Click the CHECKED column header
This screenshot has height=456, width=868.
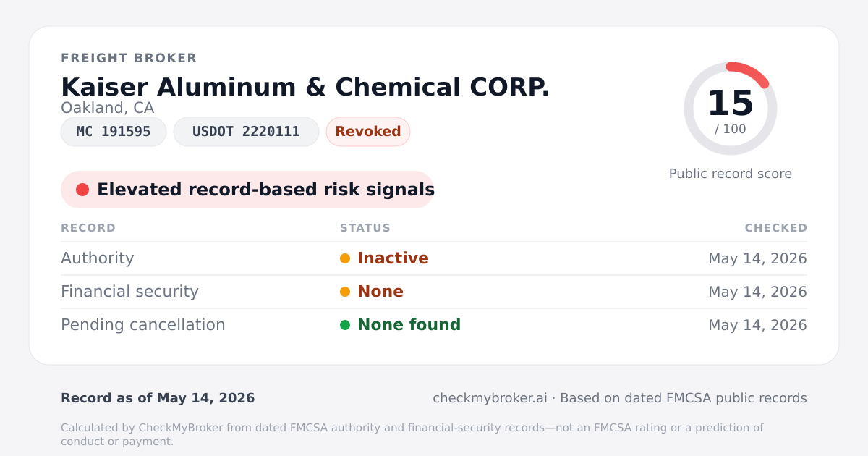(x=776, y=228)
